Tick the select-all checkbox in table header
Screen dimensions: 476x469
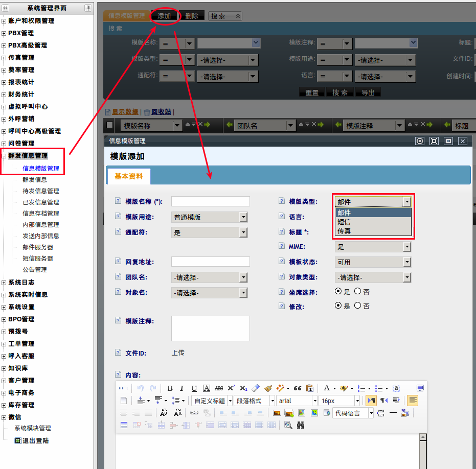110,125
